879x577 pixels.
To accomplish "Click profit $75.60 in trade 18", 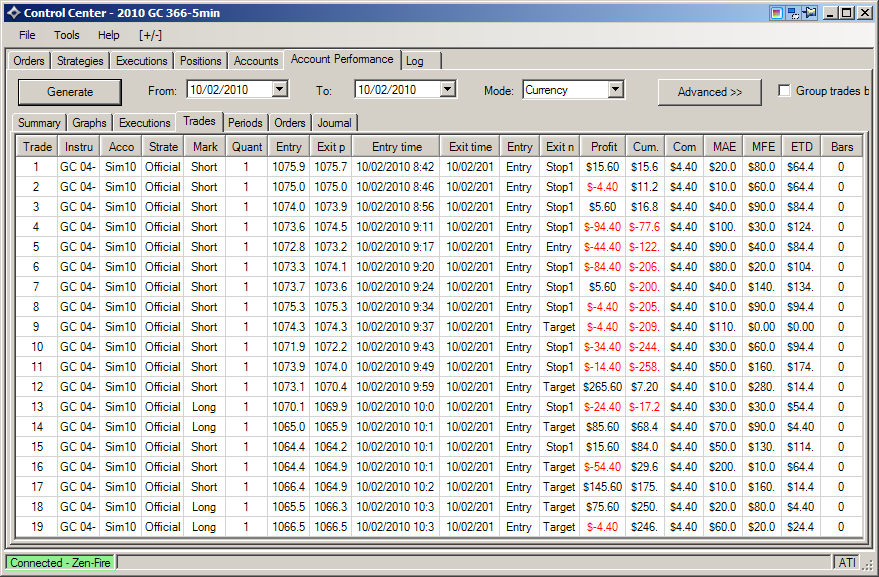I will pyautogui.click(x=603, y=506).
